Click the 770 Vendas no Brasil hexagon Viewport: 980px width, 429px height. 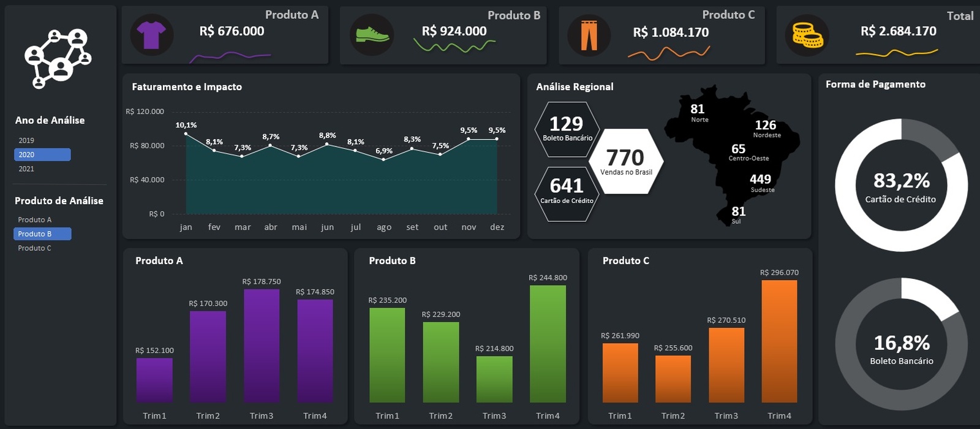point(626,161)
